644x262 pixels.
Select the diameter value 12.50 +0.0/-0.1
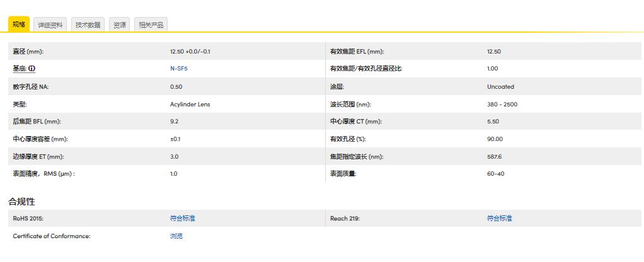[x=190, y=51]
